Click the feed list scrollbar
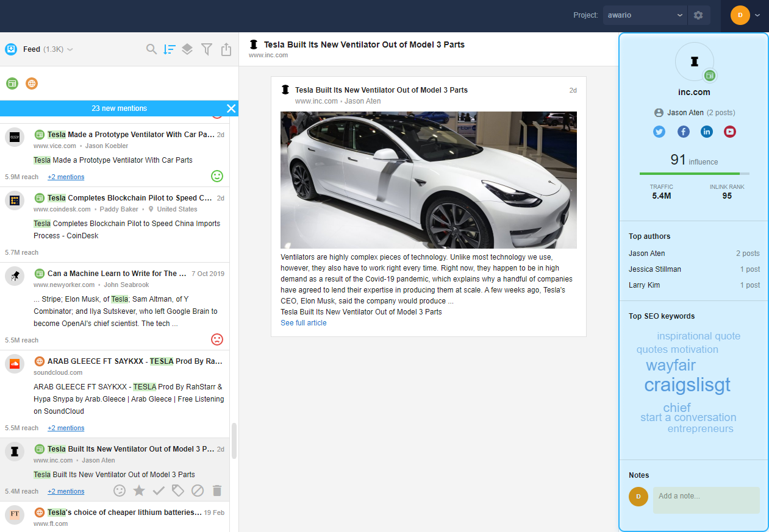The width and height of the screenshot is (769, 532). 234,441
